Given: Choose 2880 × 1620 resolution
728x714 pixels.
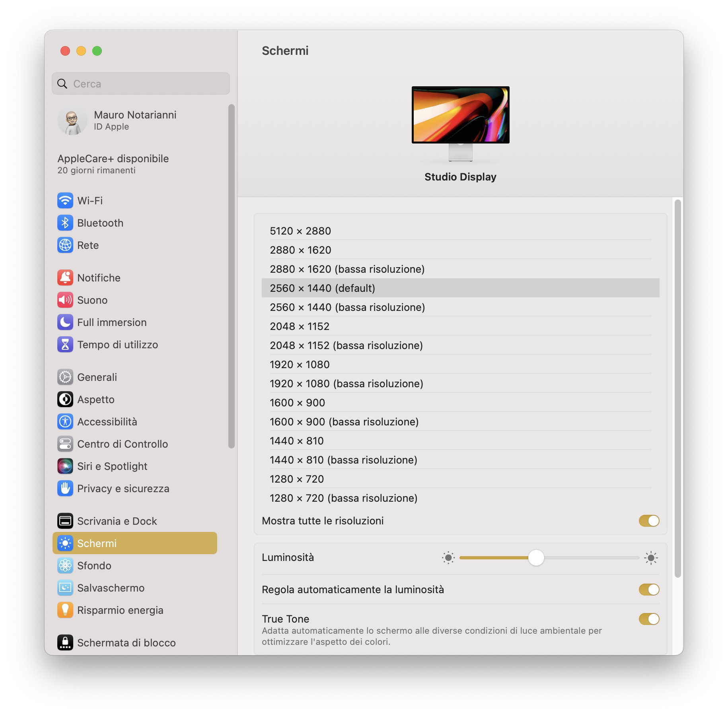Looking at the screenshot, I should 460,250.
